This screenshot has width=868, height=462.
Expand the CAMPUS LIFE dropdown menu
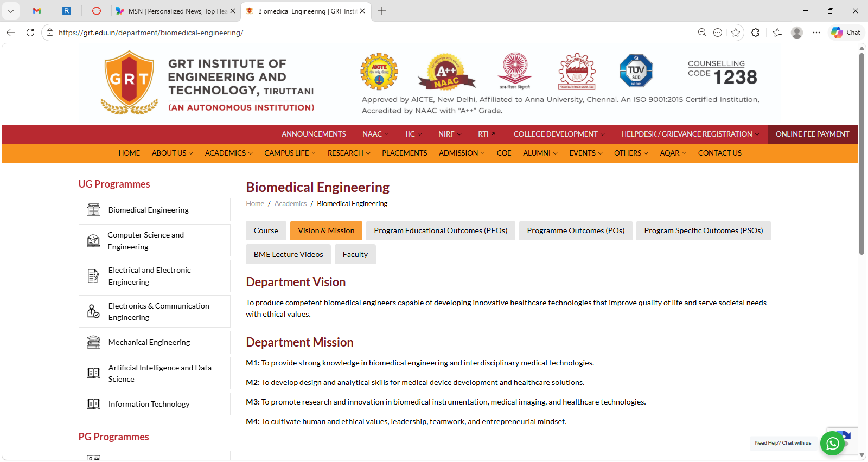(290, 153)
